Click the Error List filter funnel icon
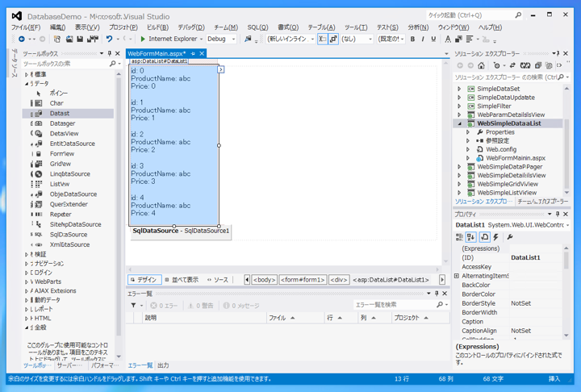Viewport: 581px width, 392px height. [x=133, y=306]
